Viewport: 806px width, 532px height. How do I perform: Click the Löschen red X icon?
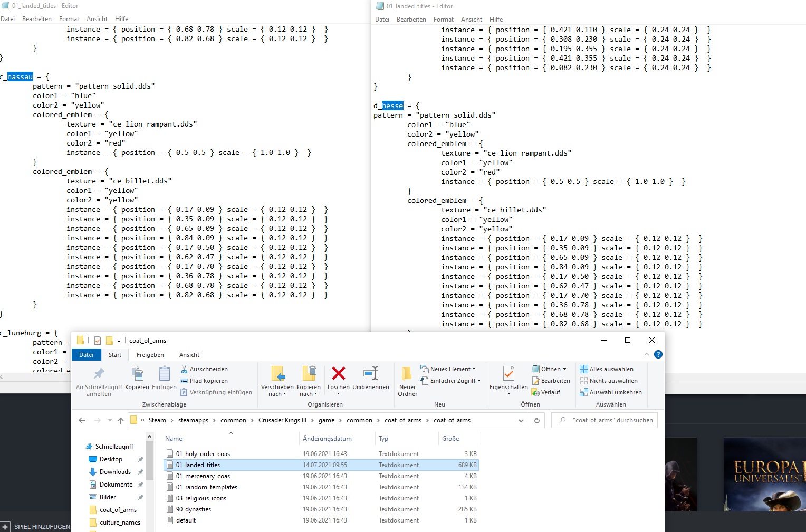click(338, 374)
